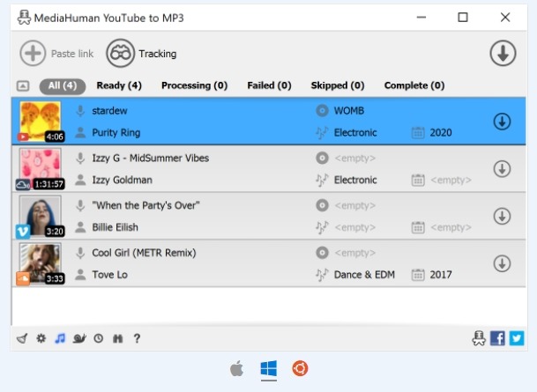Show the Complete (0) tab
537x392 pixels.
click(414, 85)
